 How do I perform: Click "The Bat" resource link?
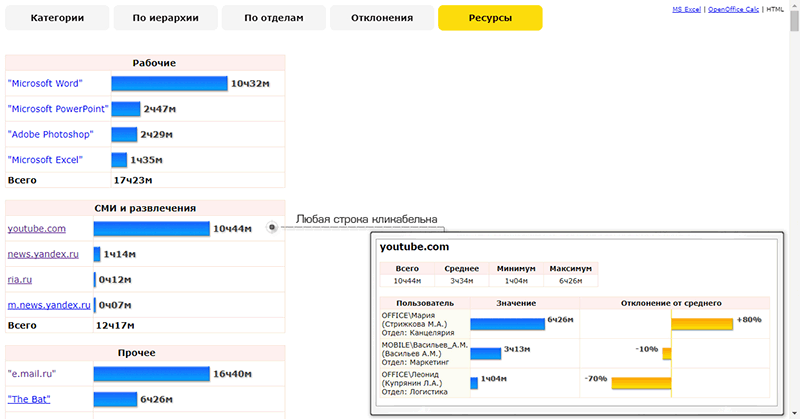tap(29, 399)
